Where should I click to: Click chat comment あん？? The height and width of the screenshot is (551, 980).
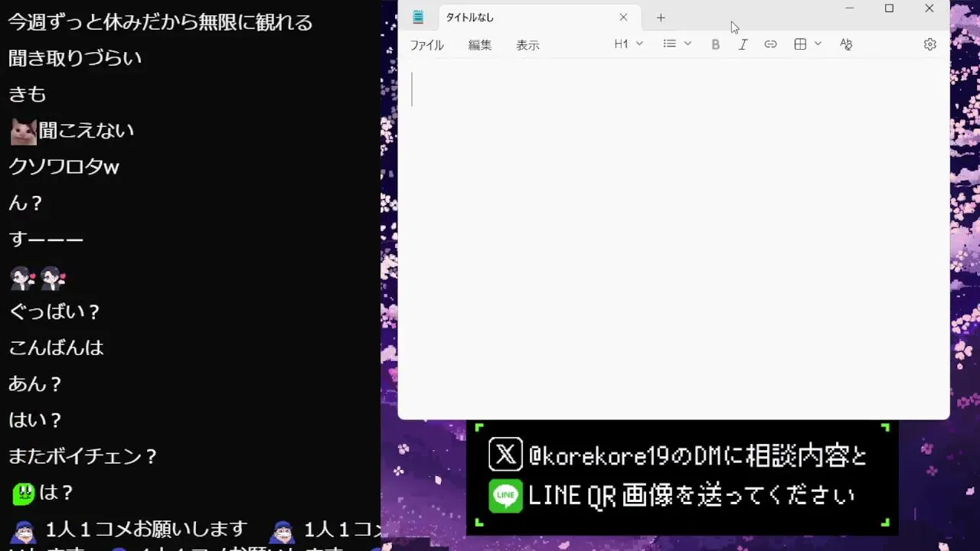click(x=35, y=383)
